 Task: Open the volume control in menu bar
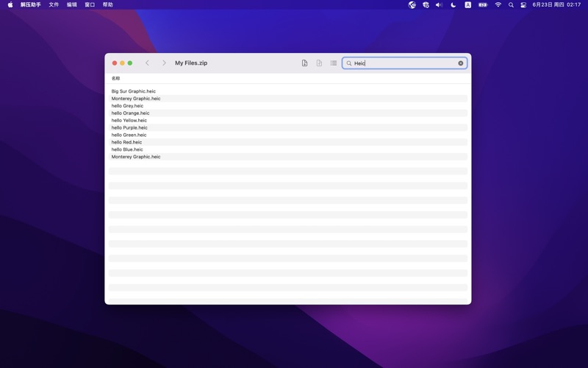pyautogui.click(x=439, y=4)
